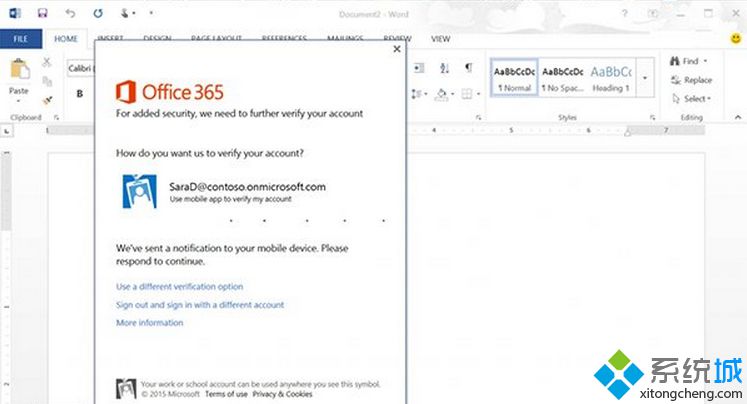Select the SaraD@contoso.onmicrosoft.com account tile
747x404 pixels.
click(x=224, y=192)
